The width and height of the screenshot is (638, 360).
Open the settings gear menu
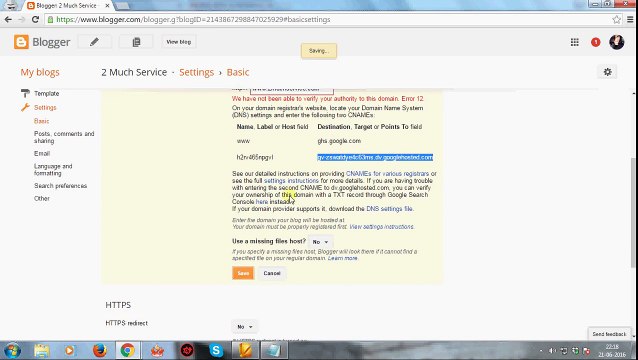pyautogui.click(x=607, y=72)
